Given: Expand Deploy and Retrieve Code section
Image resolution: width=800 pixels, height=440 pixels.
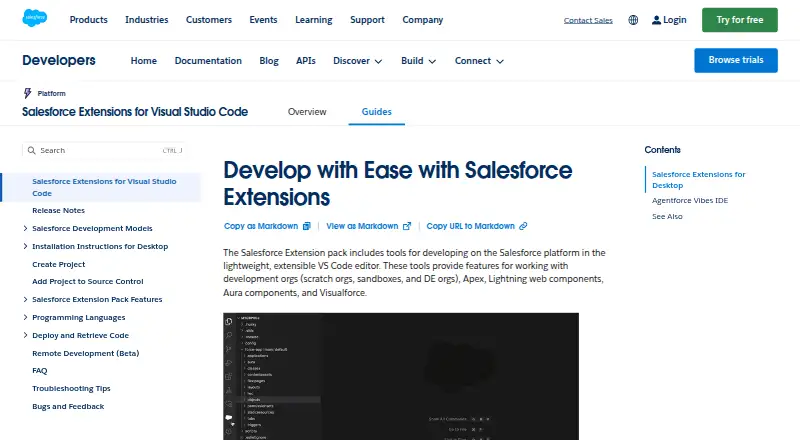Looking at the screenshot, I should point(25,335).
